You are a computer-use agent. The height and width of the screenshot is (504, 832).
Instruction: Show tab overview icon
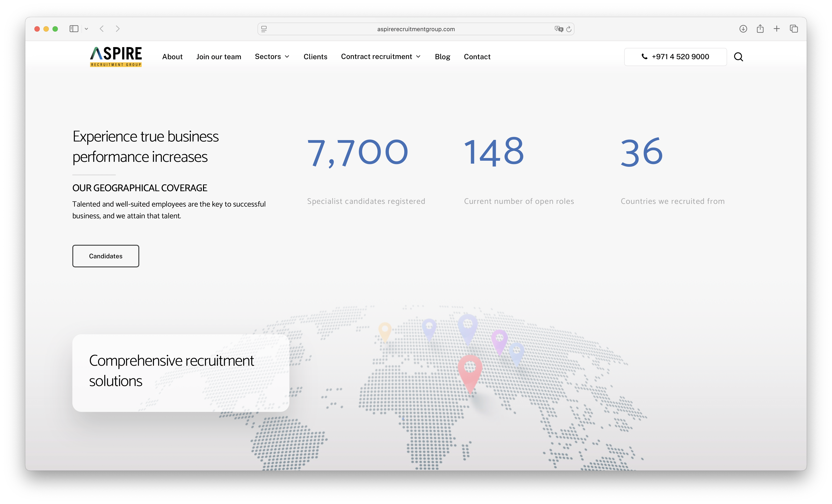794,29
